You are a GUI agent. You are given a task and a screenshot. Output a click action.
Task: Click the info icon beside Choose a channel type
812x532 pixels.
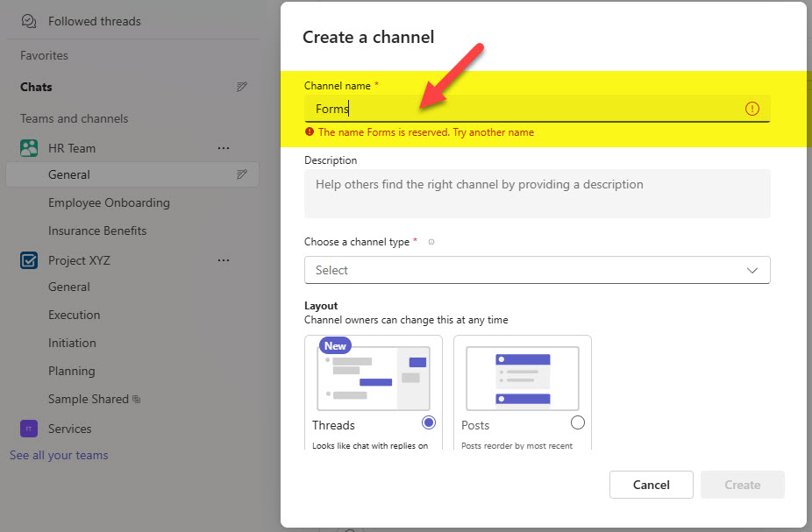pyautogui.click(x=431, y=242)
